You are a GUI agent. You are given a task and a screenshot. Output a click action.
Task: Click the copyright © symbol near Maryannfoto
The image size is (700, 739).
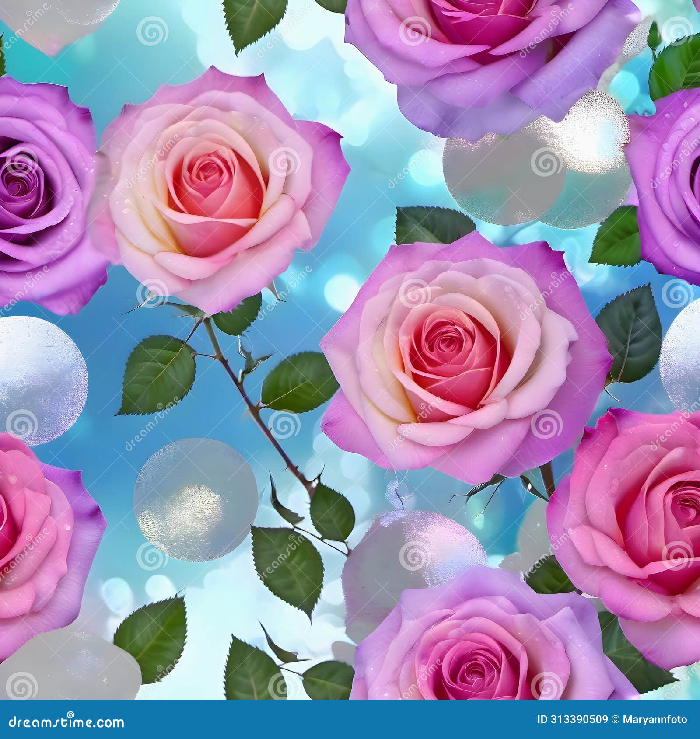(616, 719)
